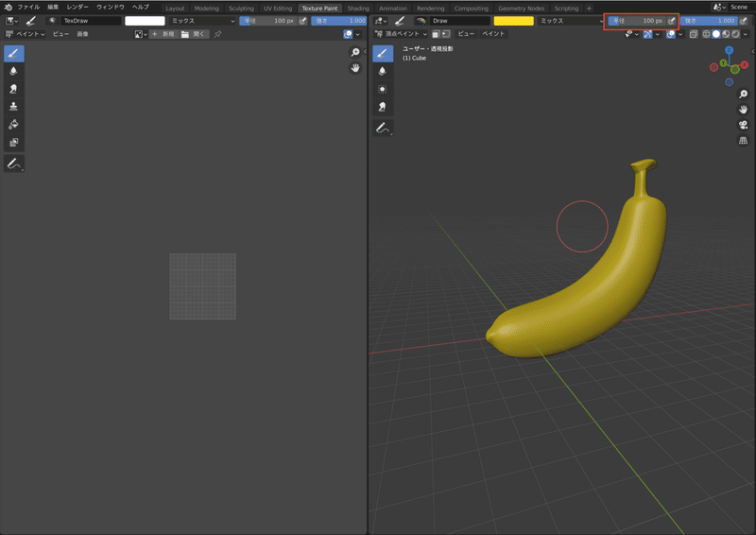The image size is (756, 535).
Task: Click the zoom magnifier in image editor
Action: (355, 52)
